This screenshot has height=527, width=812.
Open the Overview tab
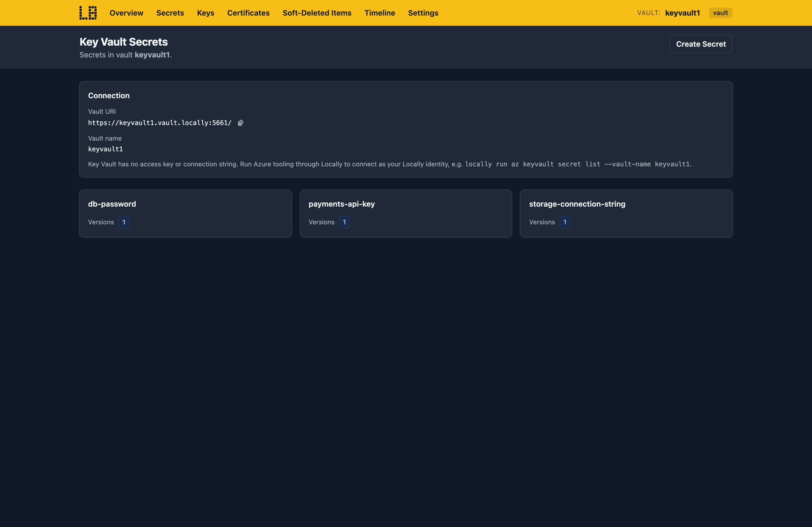(x=126, y=13)
